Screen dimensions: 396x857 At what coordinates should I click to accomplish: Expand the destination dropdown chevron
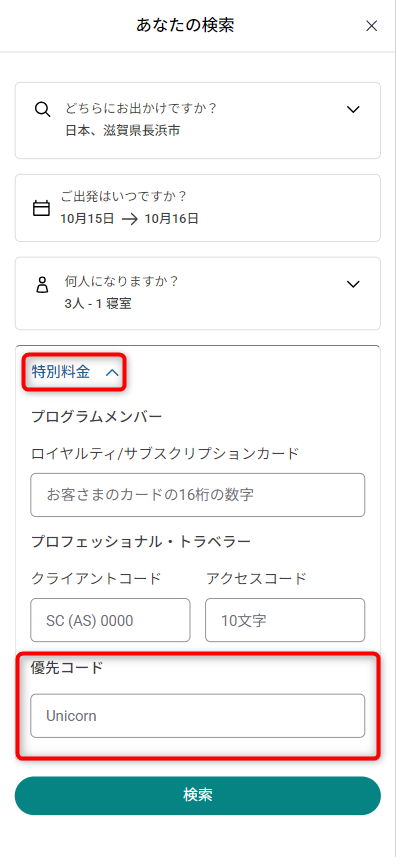tap(353, 109)
